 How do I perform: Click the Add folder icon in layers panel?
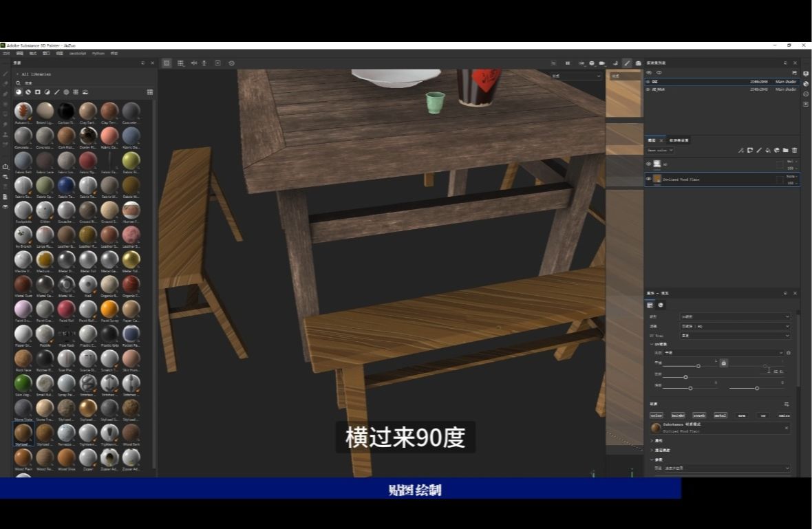[784, 150]
